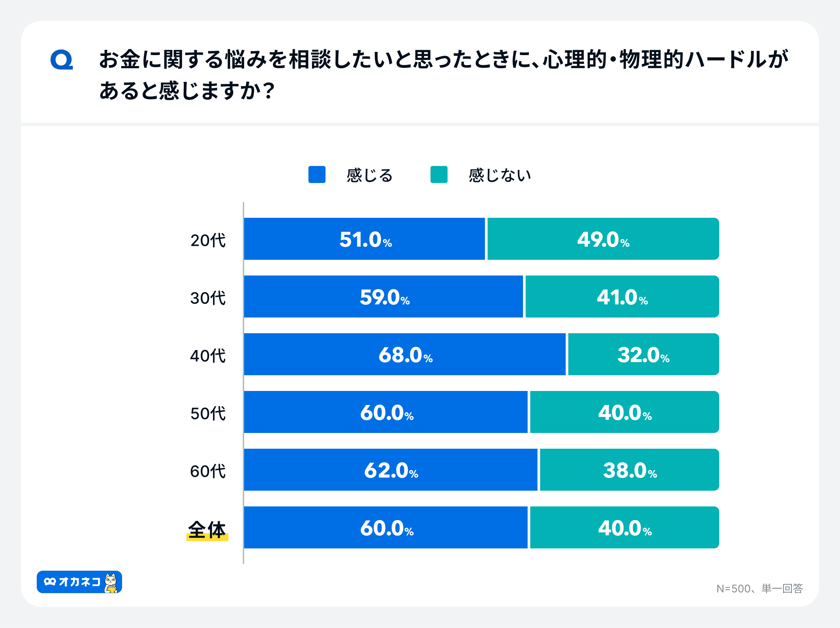Select the 感じない legend label
This screenshot has width=840, height=628.
(500, 175)
